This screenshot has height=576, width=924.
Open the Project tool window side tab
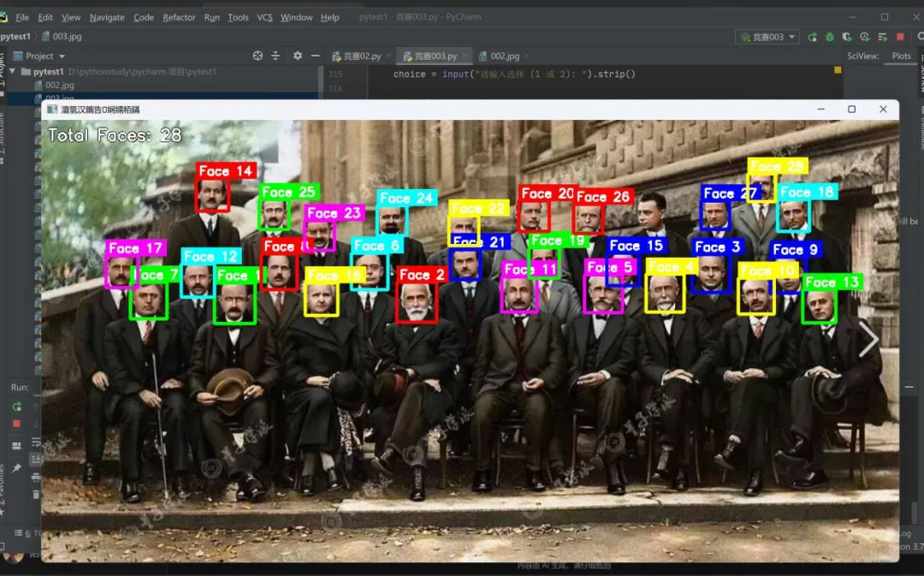tap(3, 74)
